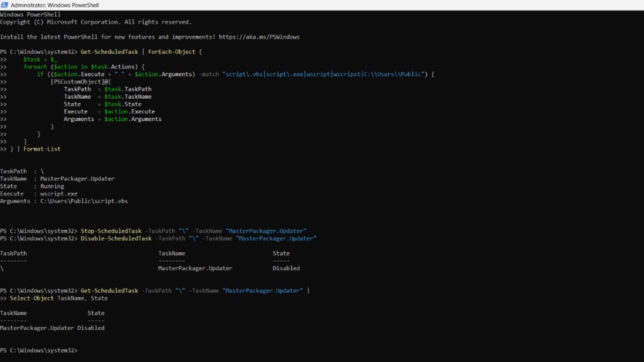
Task: Click the 'TaskPath' column header in the table
Action: point(13,253)
